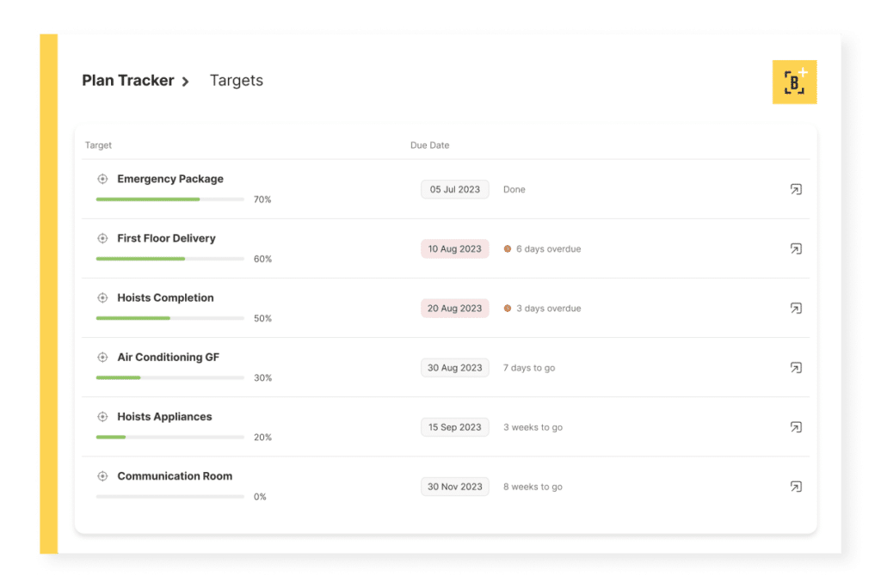Click the crosshair icon next to Communication Room
Image resolution: width=881 pixels, height=588 pixels.
(102, 475)
